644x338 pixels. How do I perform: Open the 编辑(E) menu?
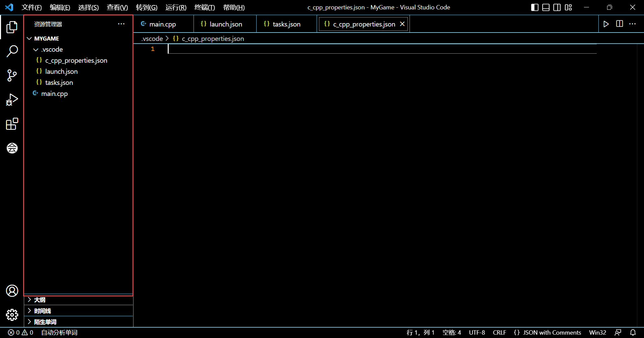(x=60, y=7)
